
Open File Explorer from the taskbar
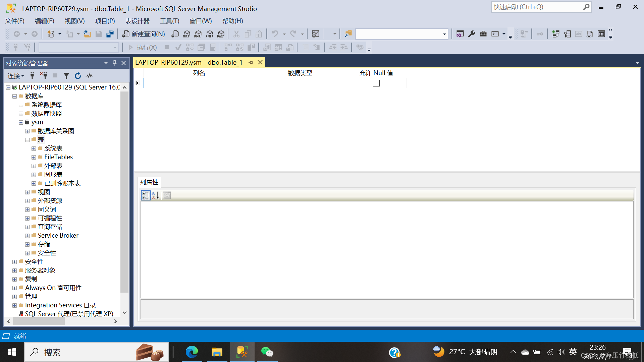(217, 352)
